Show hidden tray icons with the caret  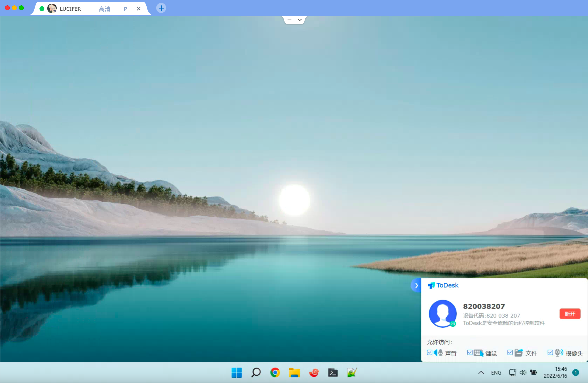tap(481, 372)
